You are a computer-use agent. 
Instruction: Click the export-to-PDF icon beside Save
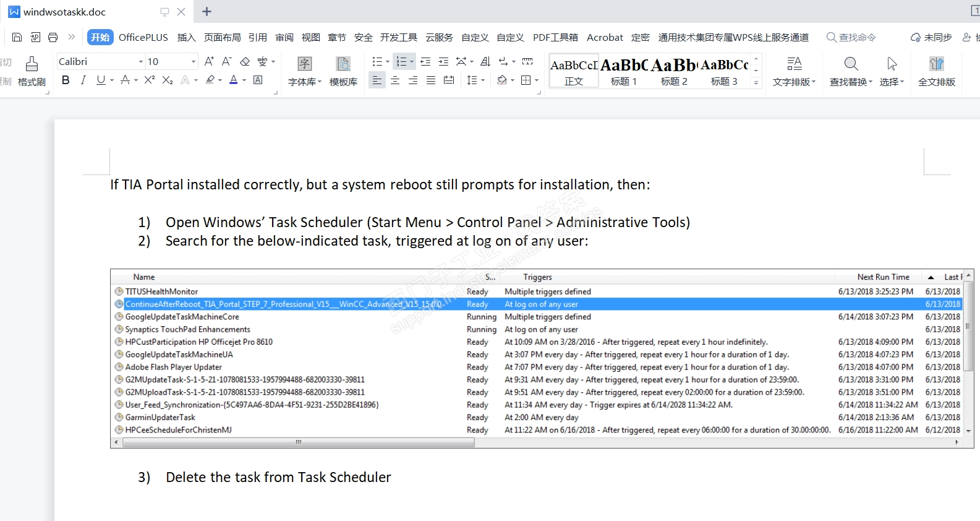point(35,37)
